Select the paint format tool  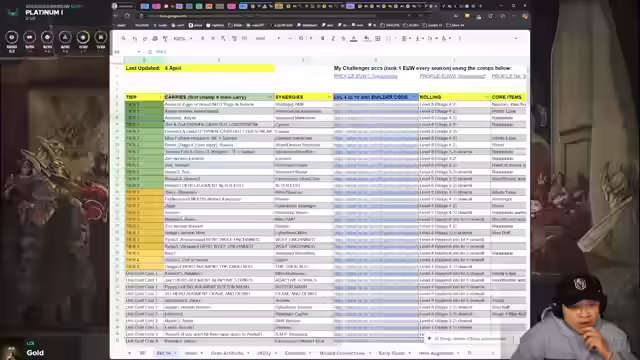165,38
